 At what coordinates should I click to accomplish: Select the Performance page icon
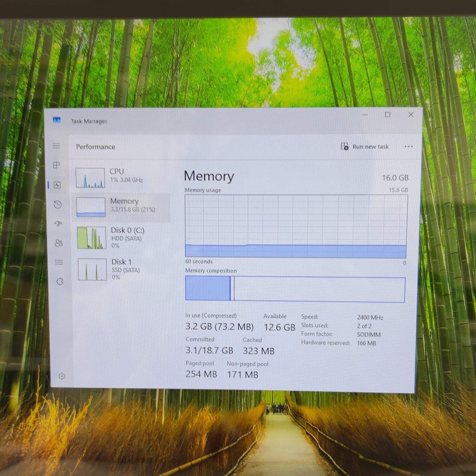[x=57, y=185]
